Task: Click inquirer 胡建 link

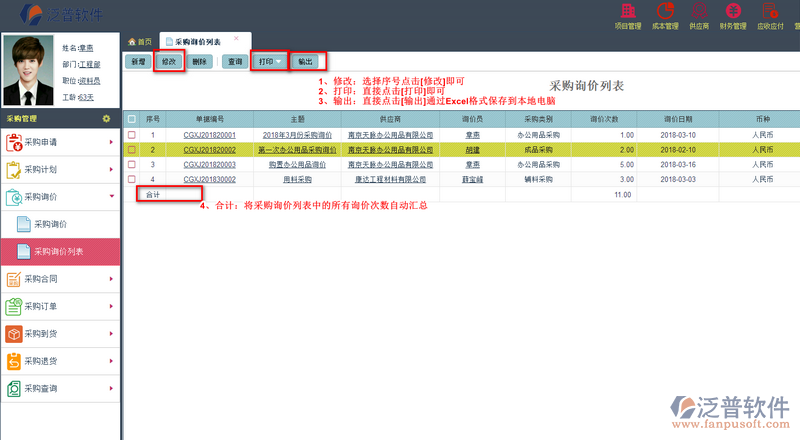Action: [x=472, y=150]
